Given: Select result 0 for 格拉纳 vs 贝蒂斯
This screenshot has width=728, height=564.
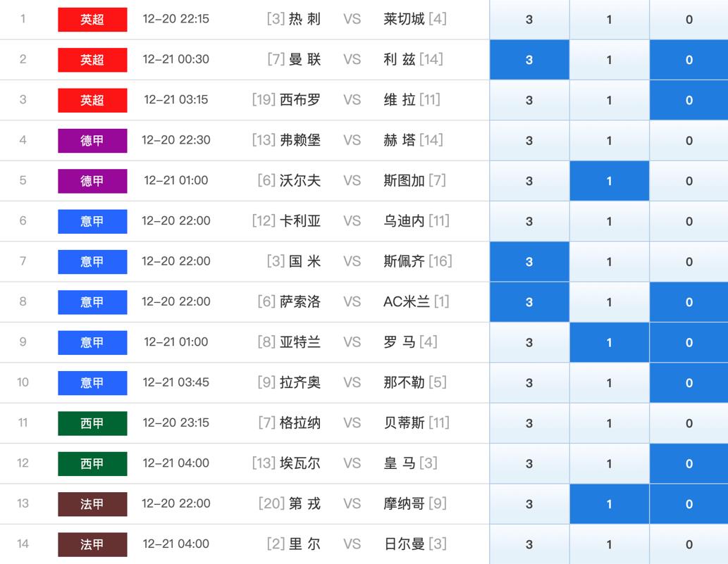Looking at the screenshot, I should pos(689,423).
